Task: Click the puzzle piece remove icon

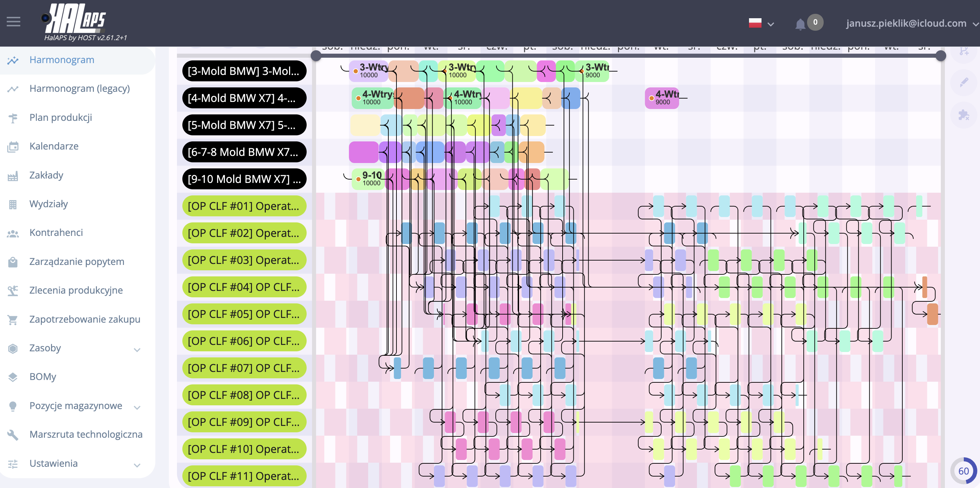Action: 964,115
